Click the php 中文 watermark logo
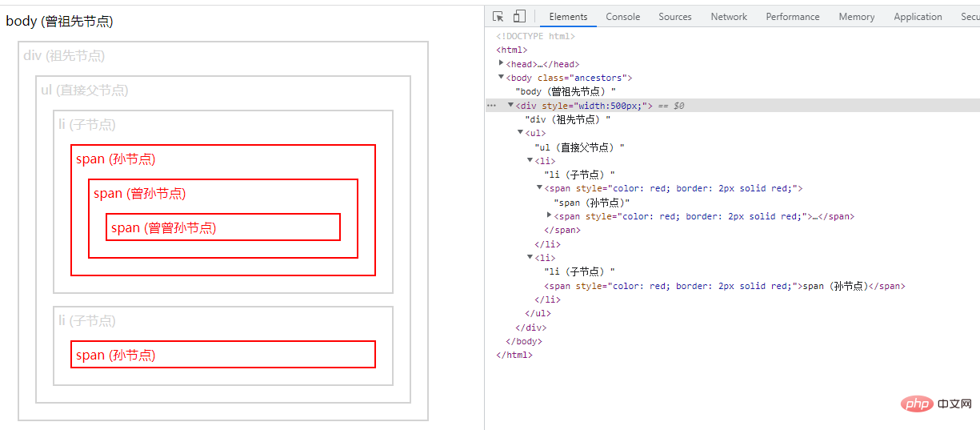 click(935, 404)
